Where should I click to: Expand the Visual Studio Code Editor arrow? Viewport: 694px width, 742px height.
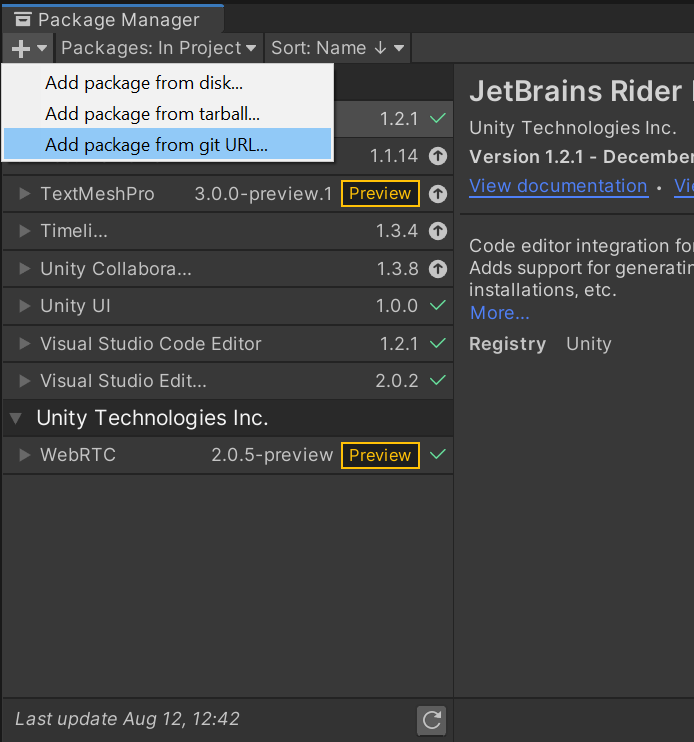(x=25, y=344)
